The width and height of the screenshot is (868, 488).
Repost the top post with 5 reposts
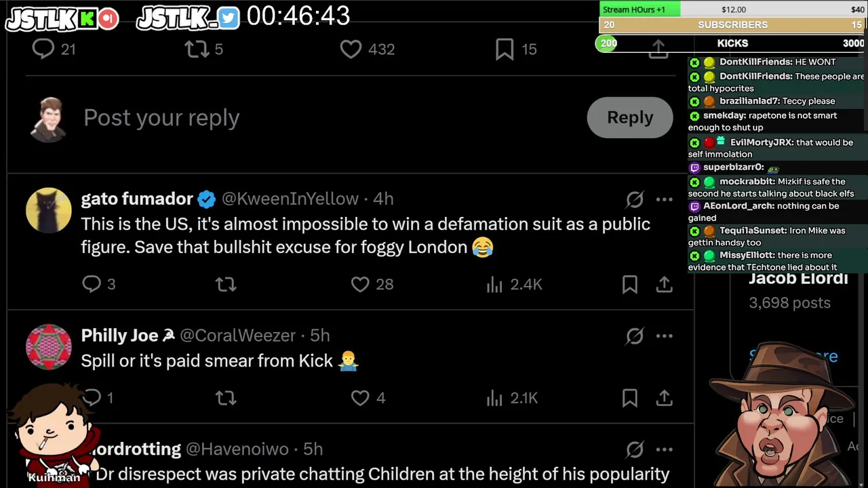pos(197,49)
